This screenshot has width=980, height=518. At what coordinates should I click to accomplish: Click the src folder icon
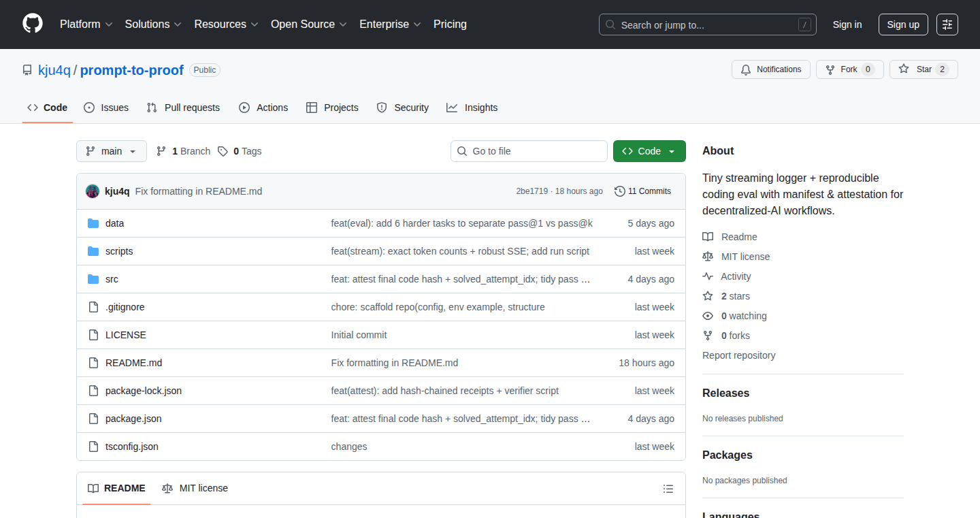point(93,279)
